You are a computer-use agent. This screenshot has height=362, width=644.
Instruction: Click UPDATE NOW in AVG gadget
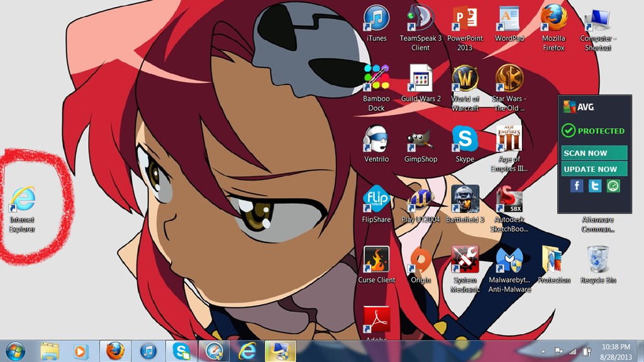[x=594, y=169]
